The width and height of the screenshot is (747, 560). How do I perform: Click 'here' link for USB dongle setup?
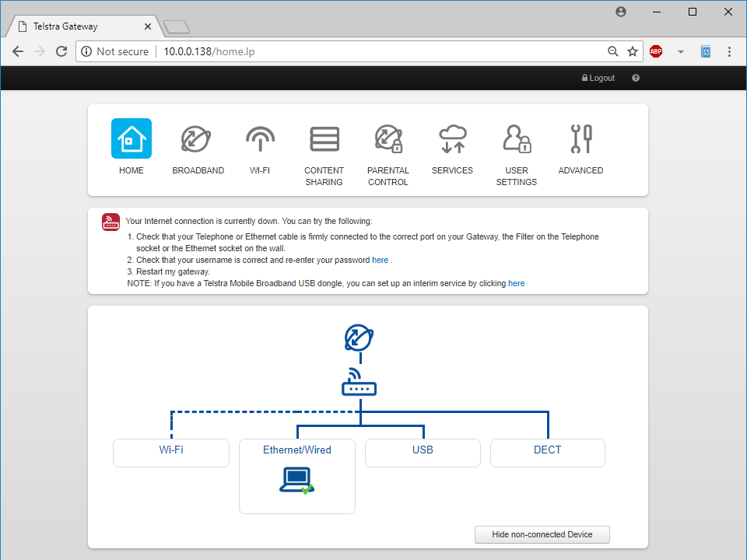(x=517, y=283)
